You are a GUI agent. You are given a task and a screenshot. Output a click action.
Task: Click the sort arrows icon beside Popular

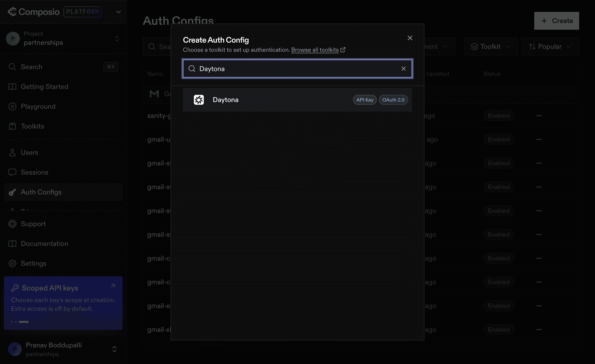[532, 47]
